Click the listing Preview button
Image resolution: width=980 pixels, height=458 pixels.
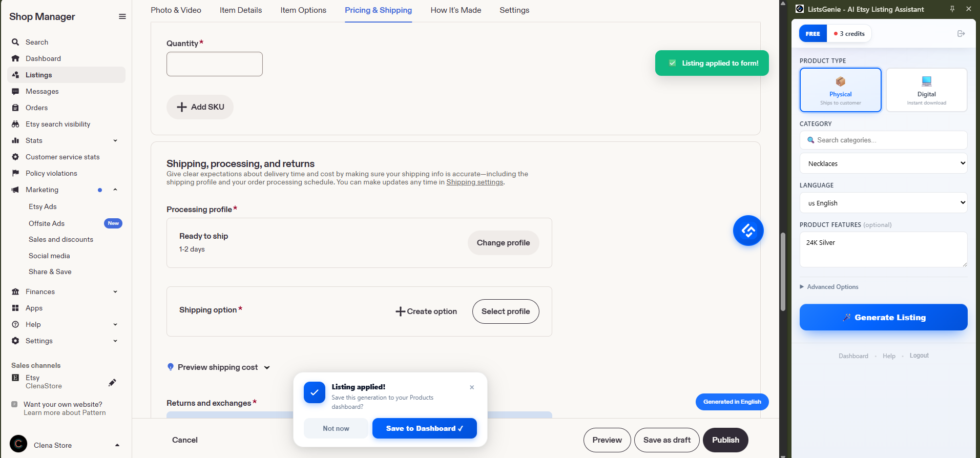(607, 440)
